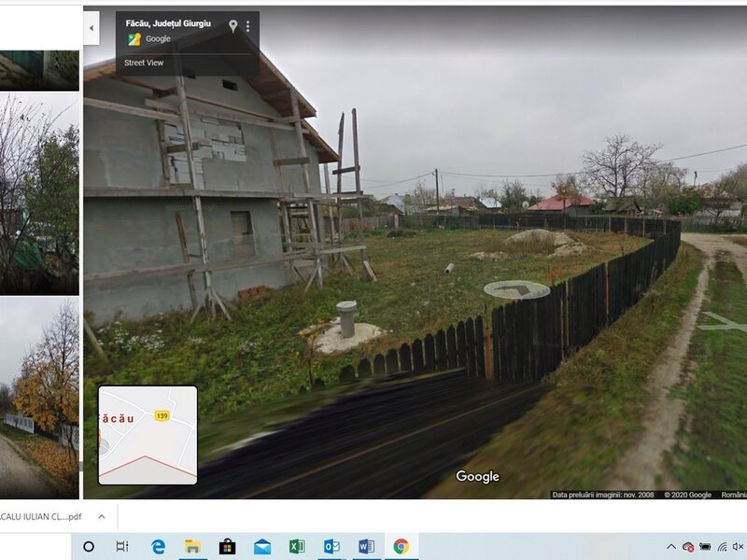The height and width of the screenshot is (560, 747).
Task: Click the Google watermark on Street View
Action: (477, 477)
